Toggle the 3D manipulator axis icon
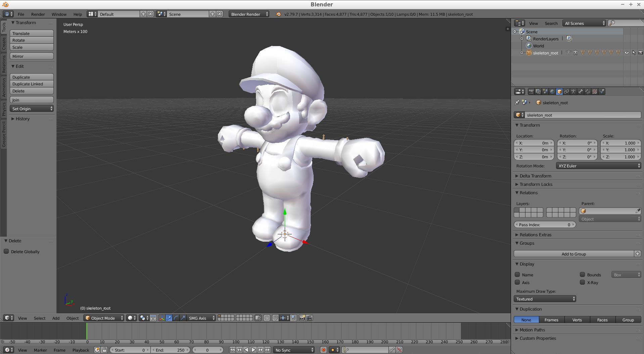Image resolution: width=644 pixels, height=354 pixels. [x=162, y=318]
